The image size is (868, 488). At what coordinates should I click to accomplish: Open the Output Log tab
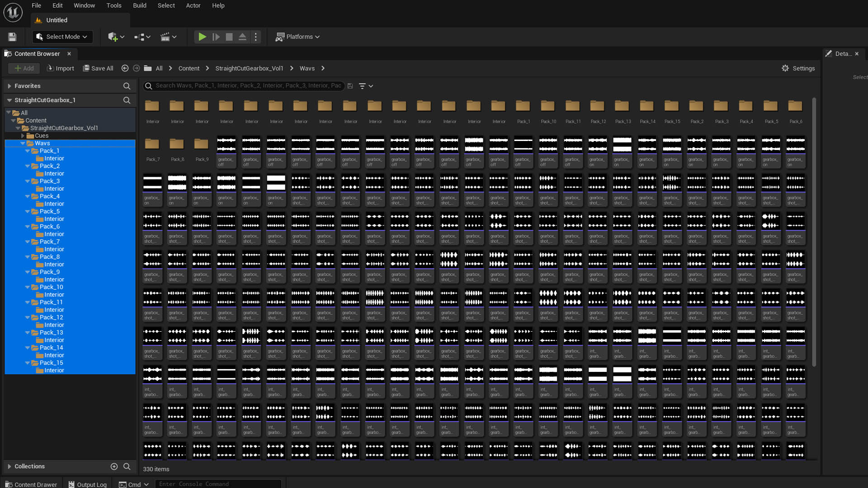87,484
